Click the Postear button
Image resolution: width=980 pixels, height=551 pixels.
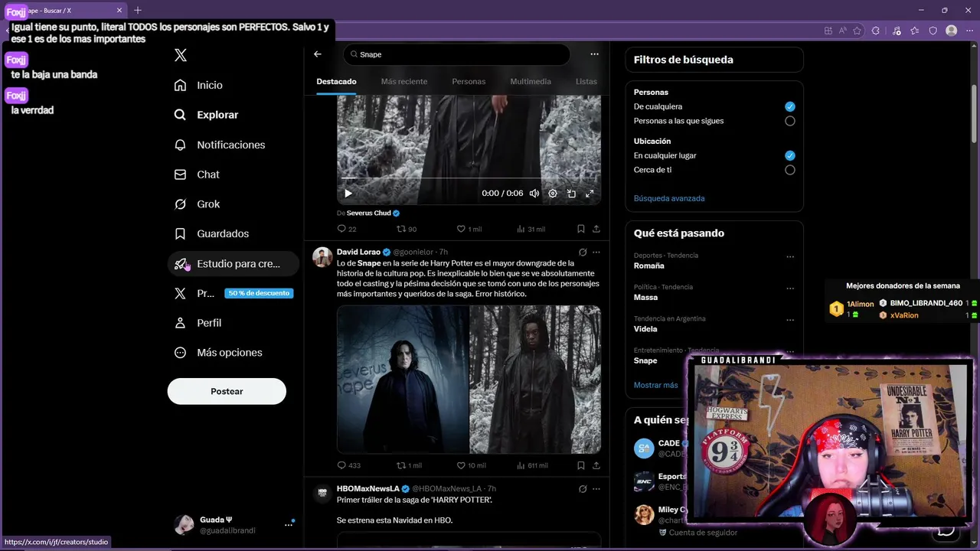227,391
